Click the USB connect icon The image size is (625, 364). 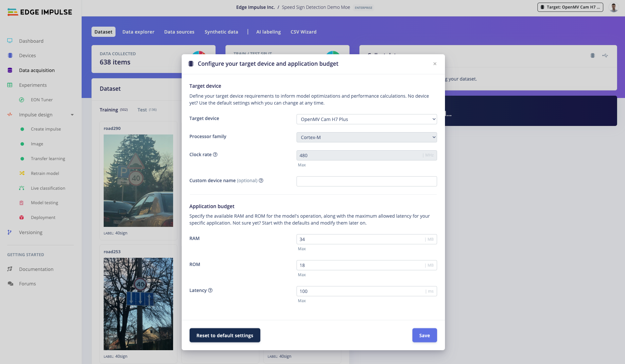tap(605, 56)
